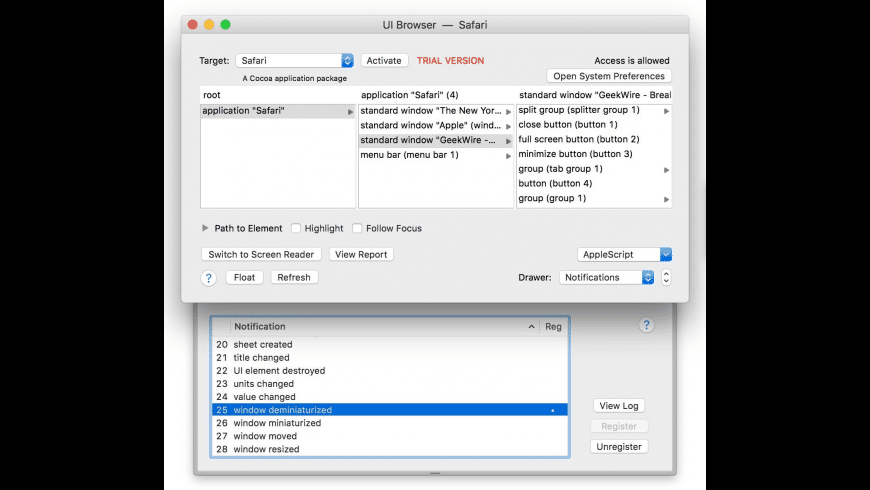Viewport: 870px width, 490px height.
Task: Sort by the Notification column header
Action: coord(384,327)
